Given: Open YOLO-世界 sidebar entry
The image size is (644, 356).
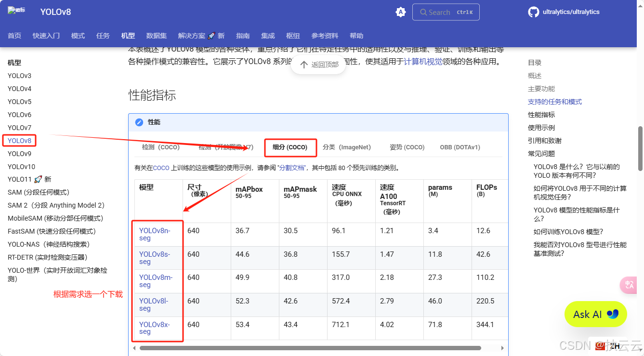Looking at the screenshot, I should [x=57, y=275].
